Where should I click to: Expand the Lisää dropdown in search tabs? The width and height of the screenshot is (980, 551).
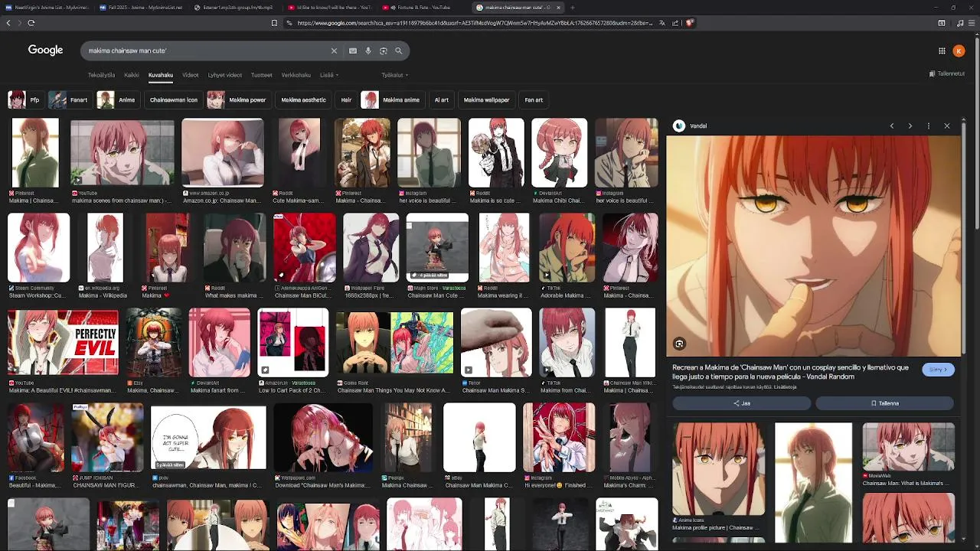click(329, 75)
